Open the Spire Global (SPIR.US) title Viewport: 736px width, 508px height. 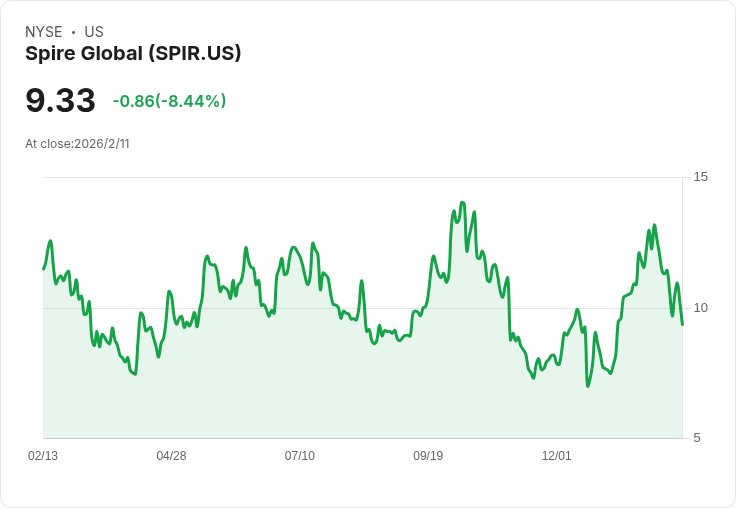133,54
